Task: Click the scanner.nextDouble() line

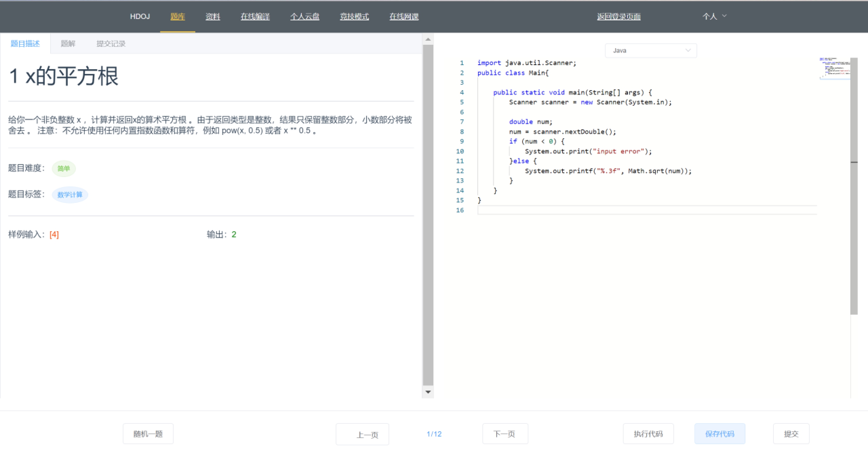Action: (x=563, y=132)
